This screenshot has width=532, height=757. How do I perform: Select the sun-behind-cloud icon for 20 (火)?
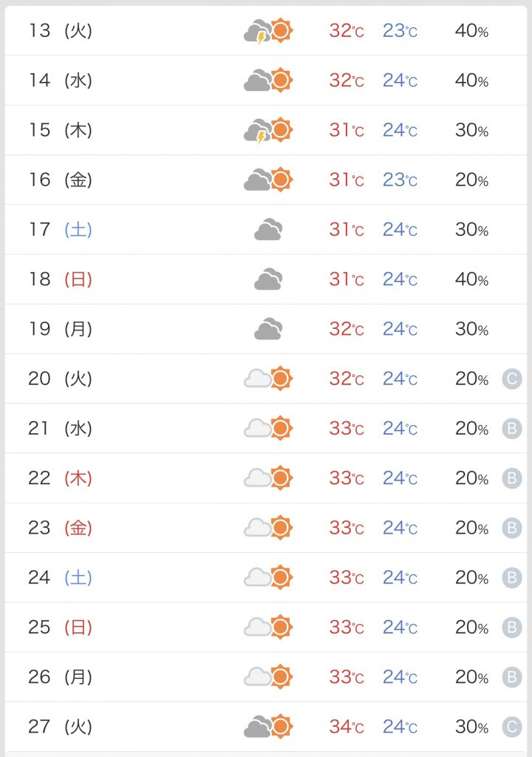[x=268, y=378]
